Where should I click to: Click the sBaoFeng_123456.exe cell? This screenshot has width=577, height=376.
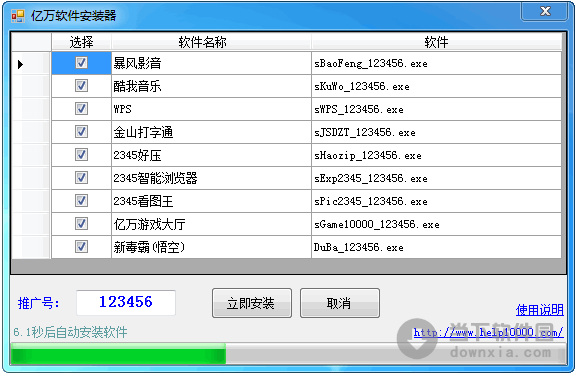click(x=436, y=63)
